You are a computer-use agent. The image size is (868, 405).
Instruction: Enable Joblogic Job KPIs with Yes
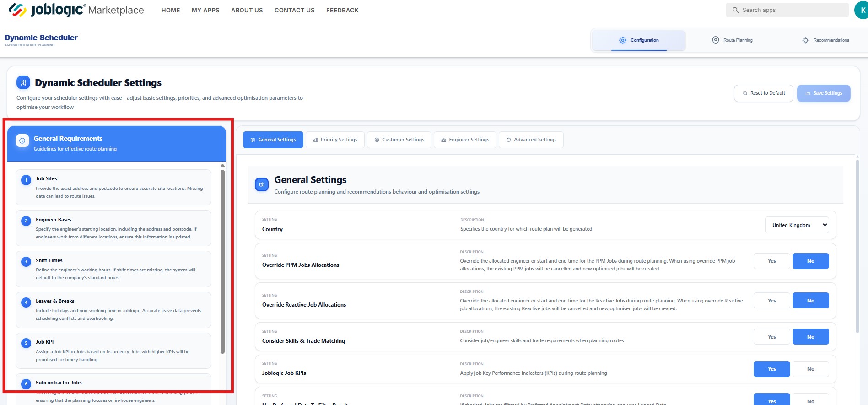(772, 369)
